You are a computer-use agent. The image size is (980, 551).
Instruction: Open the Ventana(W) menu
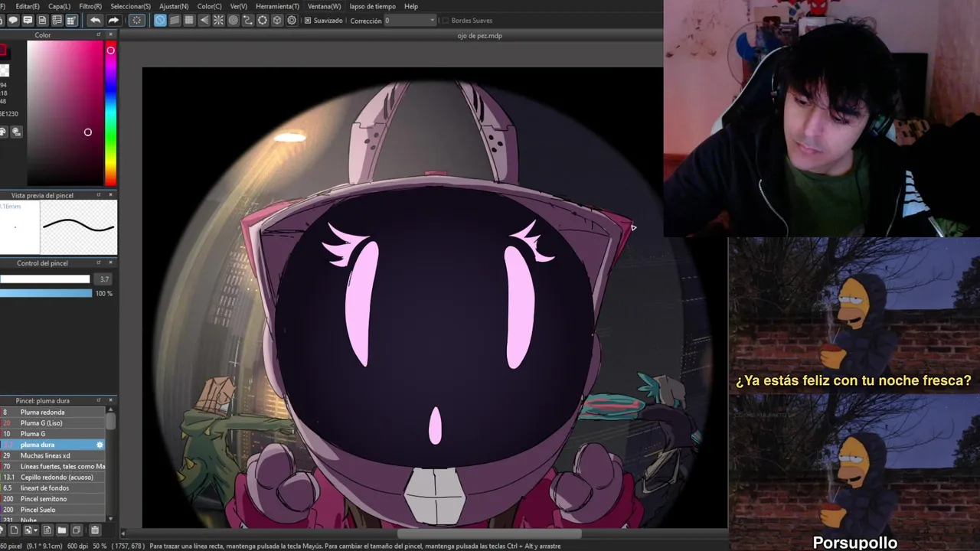tap(325, 6)
